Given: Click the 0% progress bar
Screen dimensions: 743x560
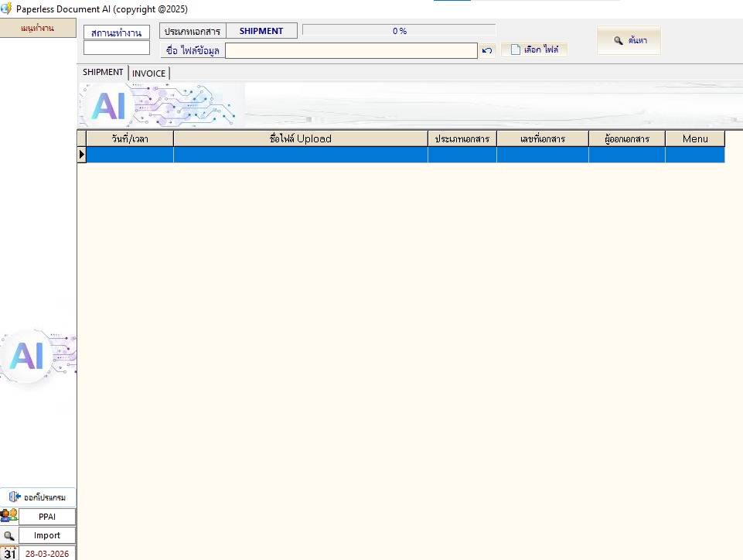Looking at the screenshot, I should pyautogui.click(x=399, y=31).
